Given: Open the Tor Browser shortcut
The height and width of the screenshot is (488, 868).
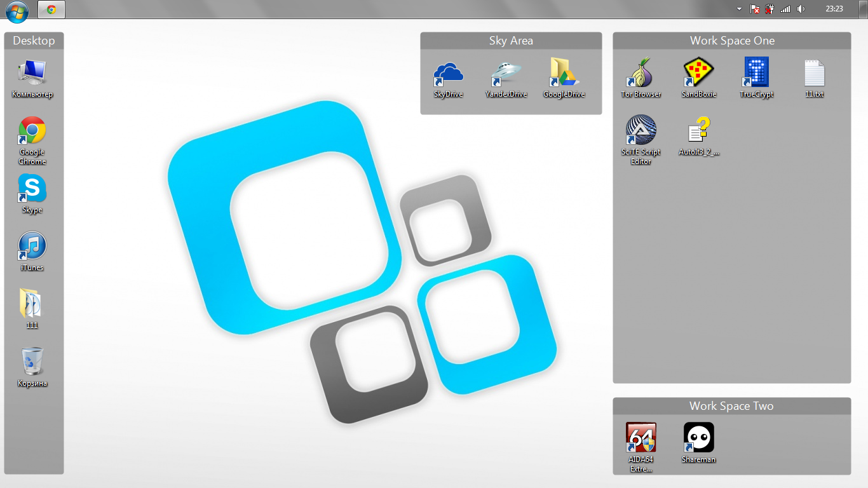Looking at the screenshot, I should (641, 72).
